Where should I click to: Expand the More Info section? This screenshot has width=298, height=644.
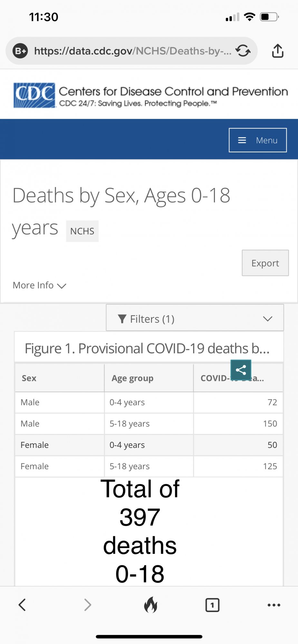coord(39,285)
